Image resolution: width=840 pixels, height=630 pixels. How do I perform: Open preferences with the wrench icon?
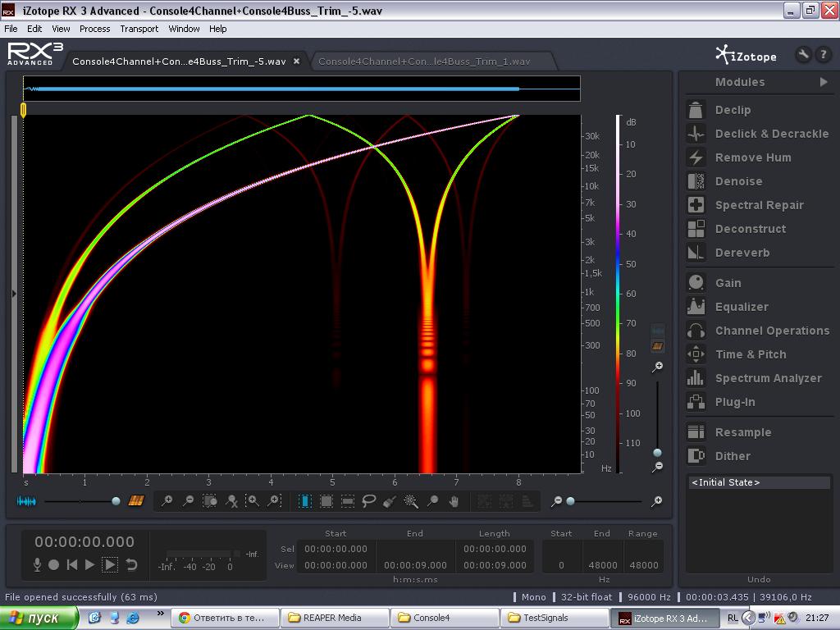(803, 55)
